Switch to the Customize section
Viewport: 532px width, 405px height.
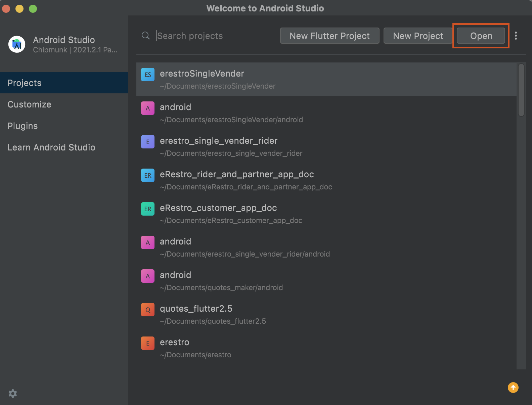[64, 104]
